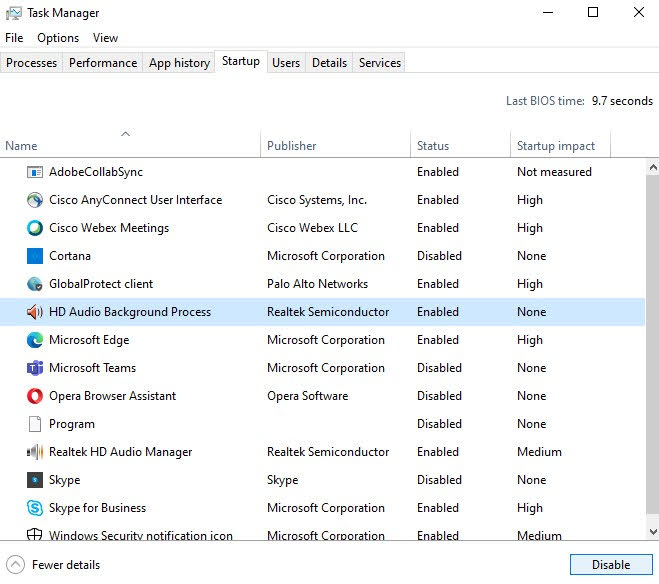Click the Not measured impact cell
Viewport: 659px width, 584px height.
[x=554, y=172]
